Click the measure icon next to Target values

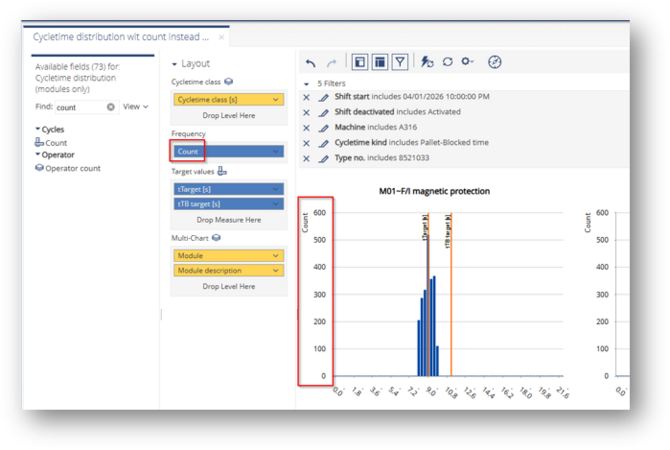click(222, 171)
